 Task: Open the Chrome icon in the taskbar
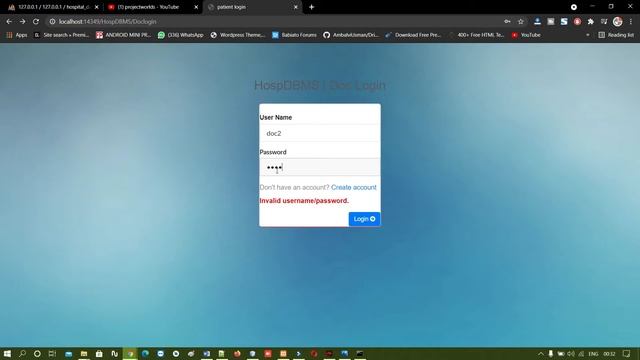point(130,353)
